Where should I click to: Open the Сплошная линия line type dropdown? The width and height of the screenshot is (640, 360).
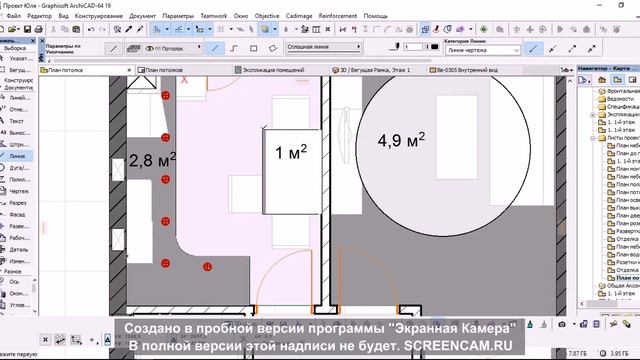pyautogui.click(x=323, y=47)
